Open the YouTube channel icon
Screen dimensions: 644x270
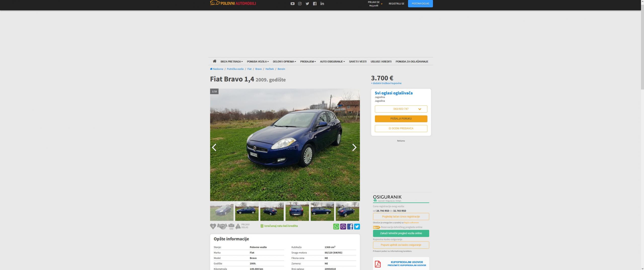coord(292,4)
